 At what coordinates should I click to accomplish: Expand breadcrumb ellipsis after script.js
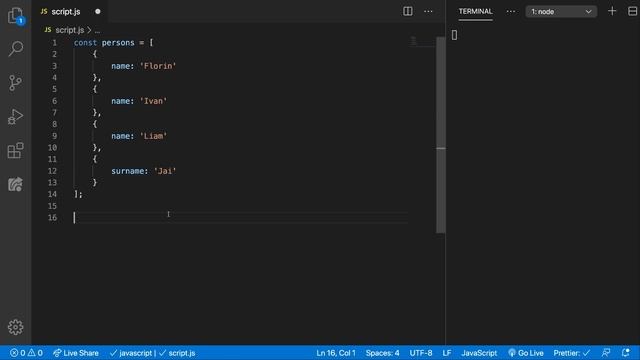tap(97, 31)
